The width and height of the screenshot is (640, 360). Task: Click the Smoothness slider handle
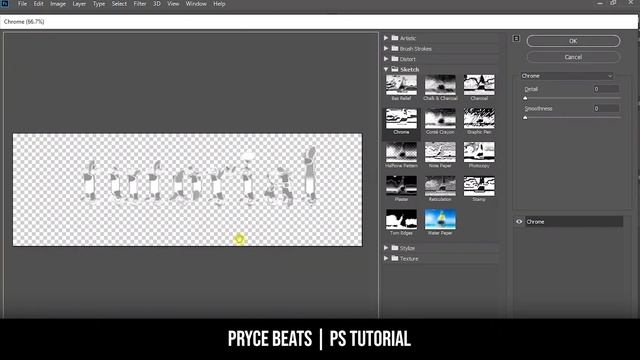pos(525,118)
